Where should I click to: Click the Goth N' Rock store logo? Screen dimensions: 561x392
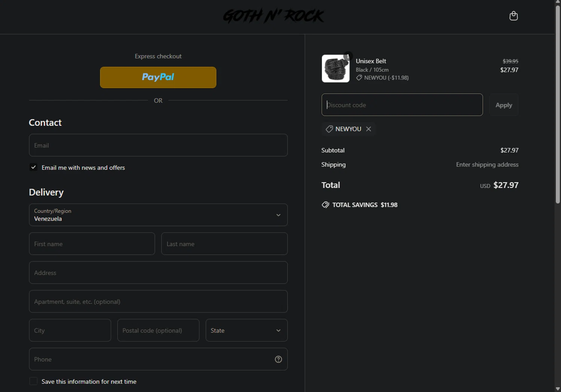click(273, 16)
